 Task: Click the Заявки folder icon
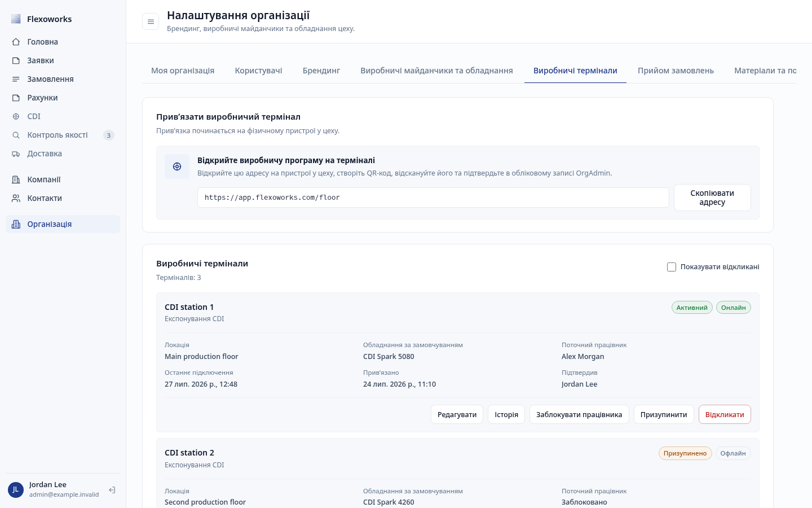pos(16,60)
